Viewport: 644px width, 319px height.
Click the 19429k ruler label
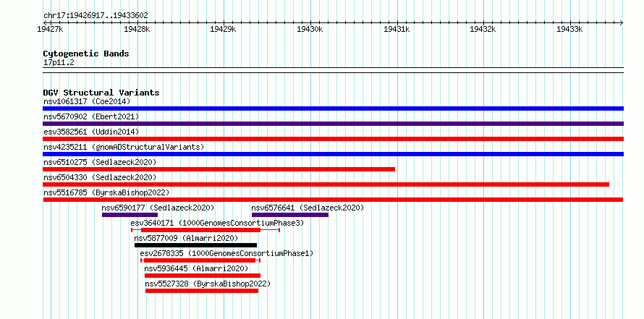point(224,29)
